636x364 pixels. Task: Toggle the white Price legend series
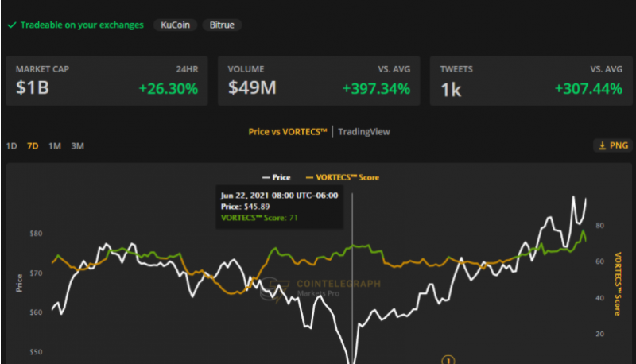pyautogui.click(x=276, y=177)
